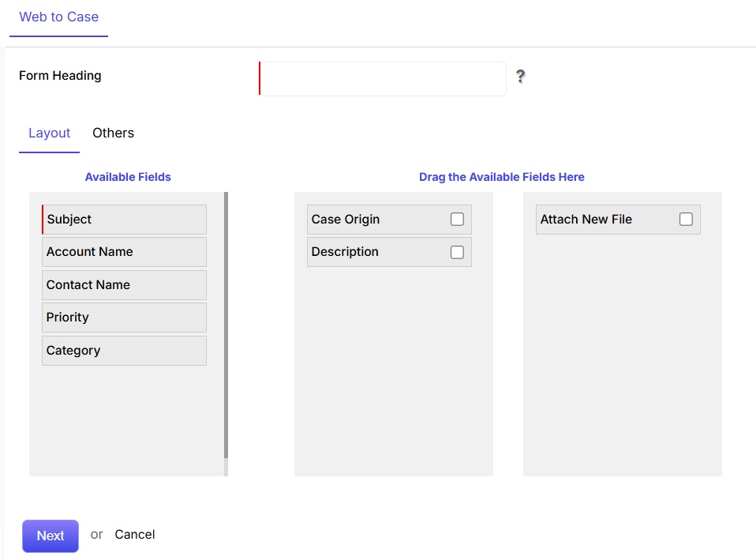Select the Layout tab

pyautogui.click(x=49, y=133)
